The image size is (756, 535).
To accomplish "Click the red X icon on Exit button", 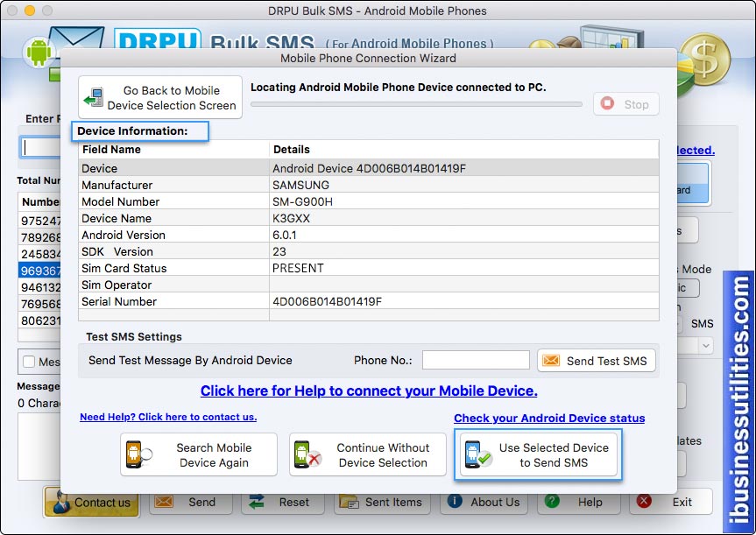I will (x=644, y=501).
